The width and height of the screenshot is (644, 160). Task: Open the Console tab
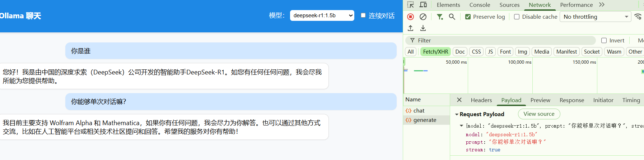(480, 5)
